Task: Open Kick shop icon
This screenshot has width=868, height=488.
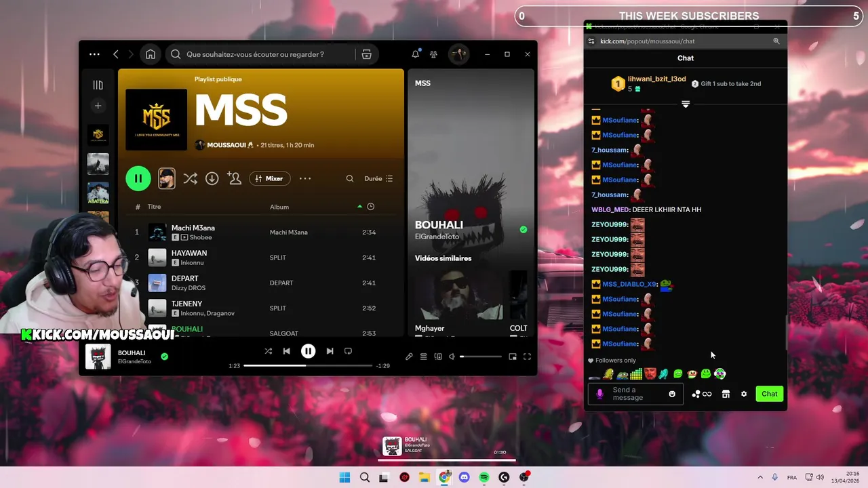Action: tap(726, 394)
